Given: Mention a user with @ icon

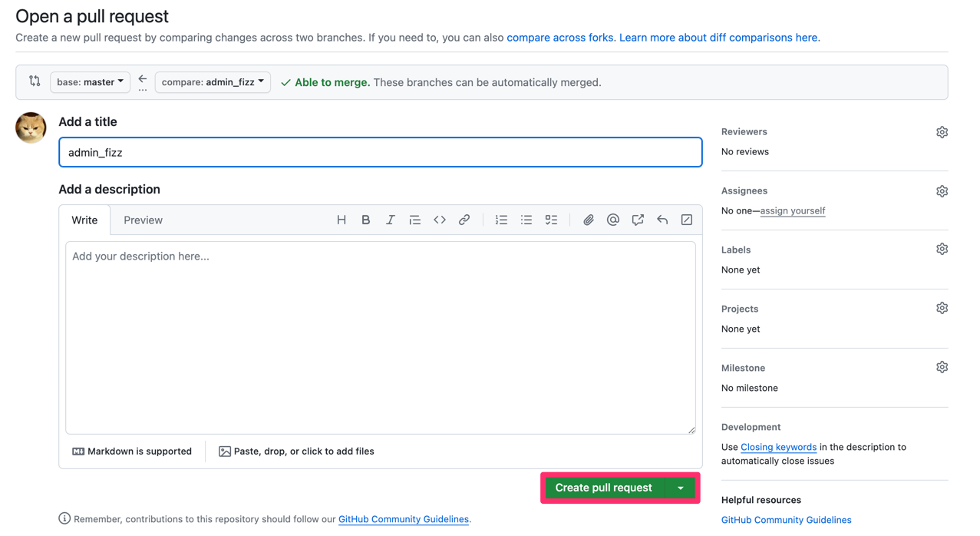Looking at the screenshot, I should tap(613, 220).
